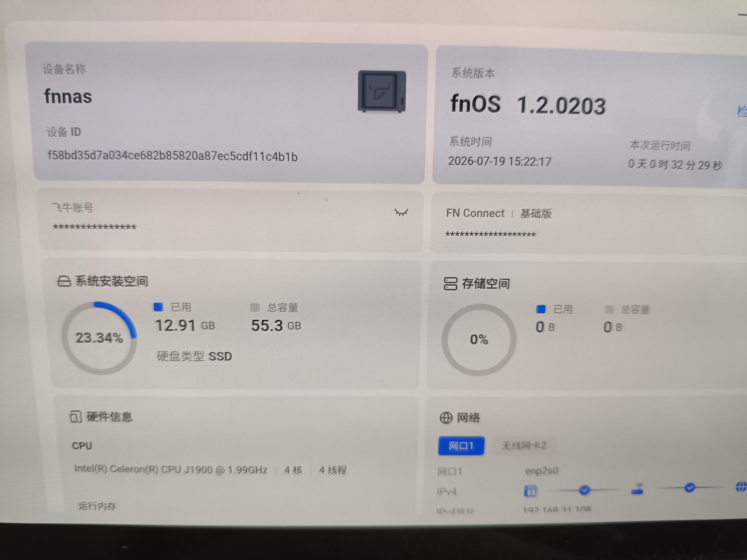Click the router icon in IPv4 chain
This screenshot has width=747, height=560.
pos(637,489)
